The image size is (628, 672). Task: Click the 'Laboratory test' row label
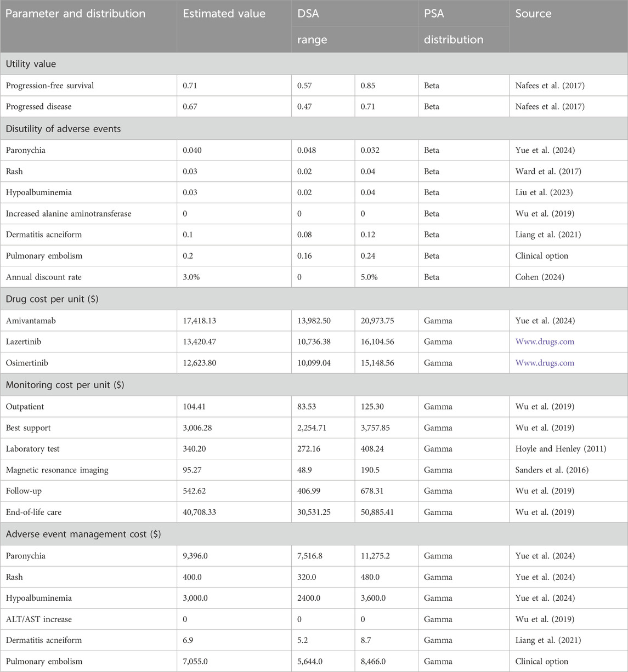(33, 449)
